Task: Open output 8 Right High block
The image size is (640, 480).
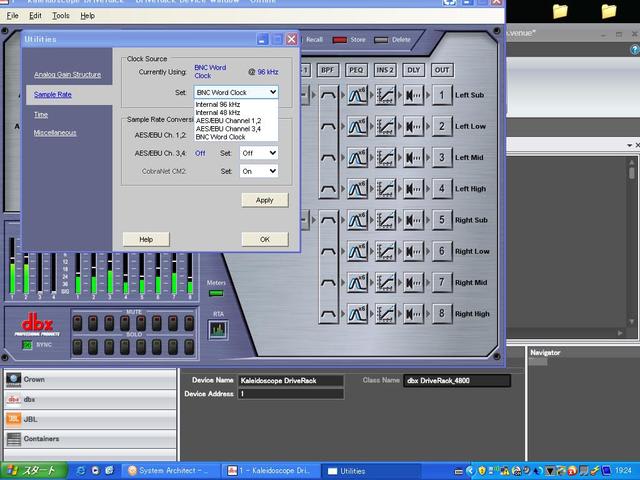Action: pos(442,313)
